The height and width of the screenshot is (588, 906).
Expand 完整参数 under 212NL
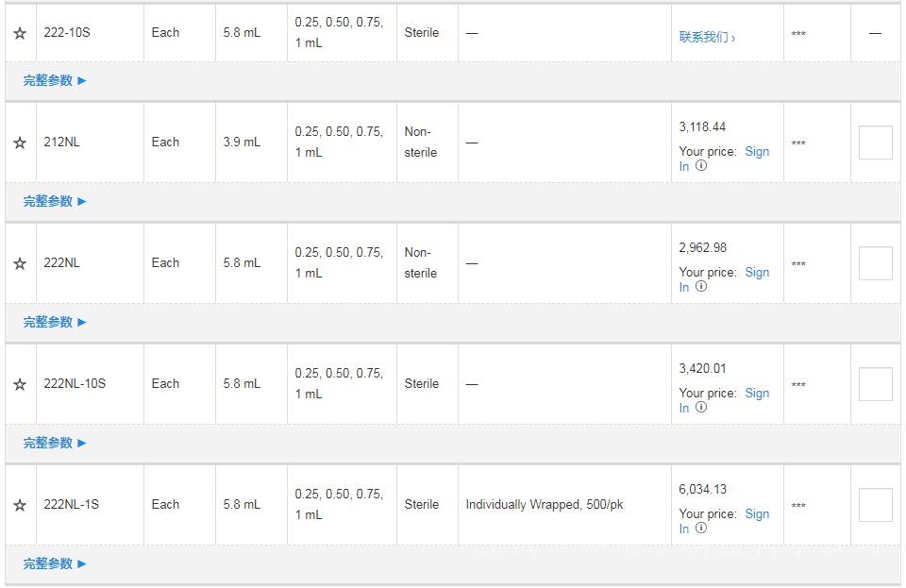tap(55, 202)
